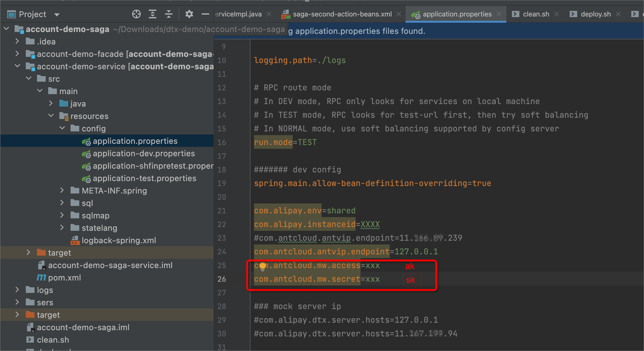Click the locate/select opened file crosshair icon
The height and width of the screenshot is (351, 644).
tap(136, 14)
